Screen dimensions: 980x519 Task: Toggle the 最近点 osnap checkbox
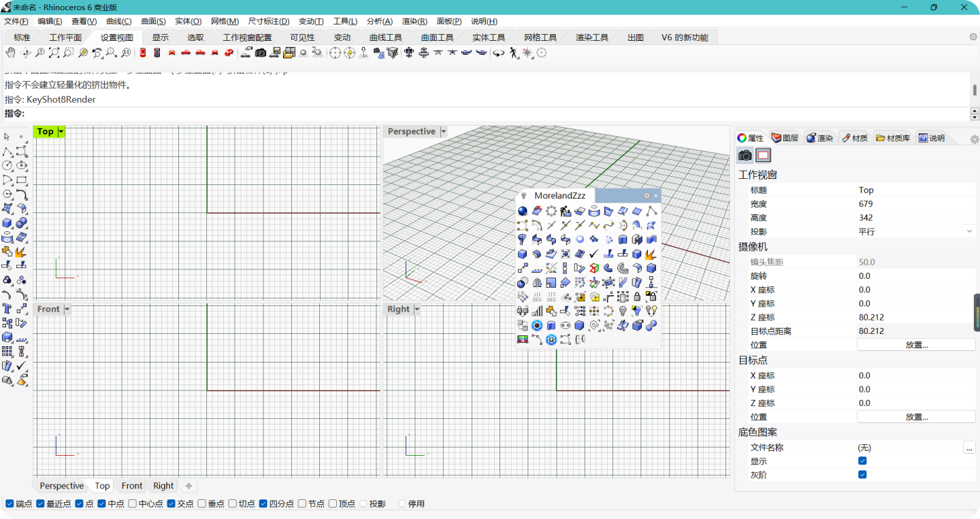click(x=40, y=504)
